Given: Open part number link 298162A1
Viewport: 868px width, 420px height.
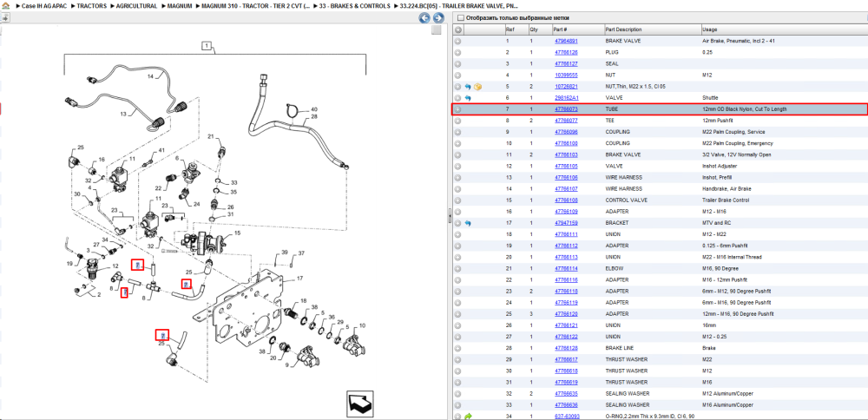Looking at the screenshot, I should point(566,98).
